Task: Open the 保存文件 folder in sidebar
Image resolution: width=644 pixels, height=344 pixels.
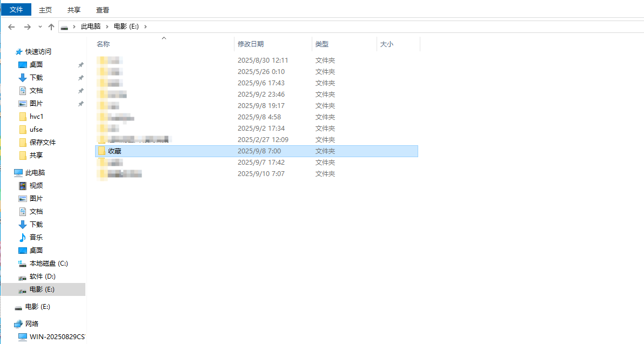Action: click(42, 143)
